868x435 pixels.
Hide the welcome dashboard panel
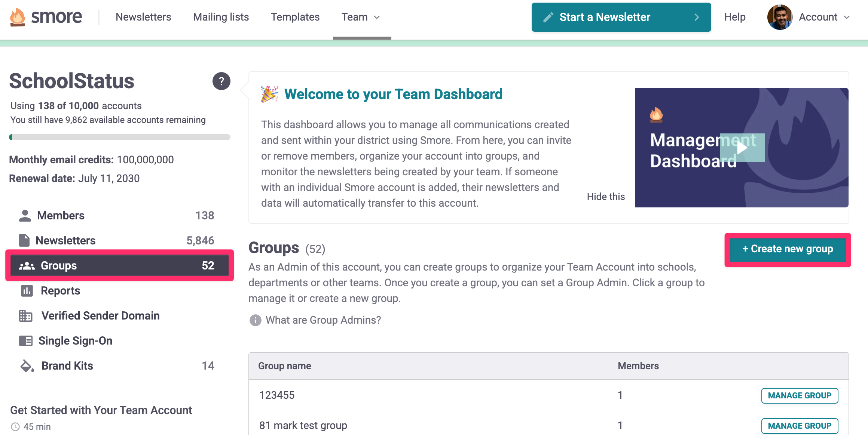tap(606, 197)
